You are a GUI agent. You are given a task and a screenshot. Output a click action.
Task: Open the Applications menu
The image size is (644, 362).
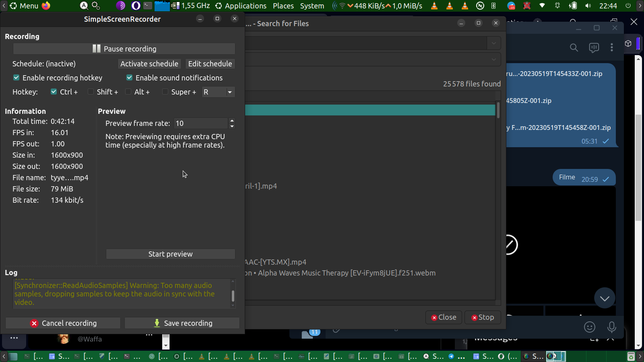[x=245, y=6]
